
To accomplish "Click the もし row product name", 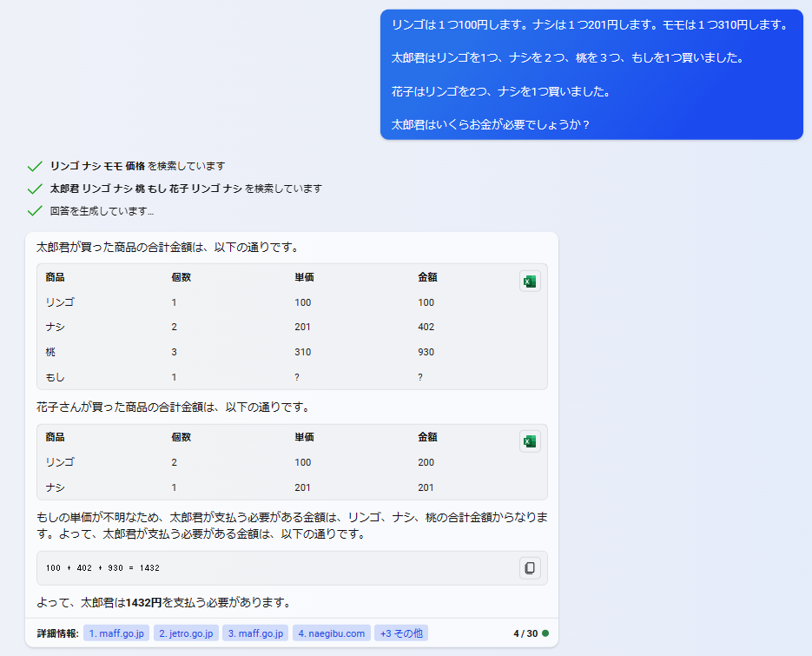I will [x=55, y=377].
